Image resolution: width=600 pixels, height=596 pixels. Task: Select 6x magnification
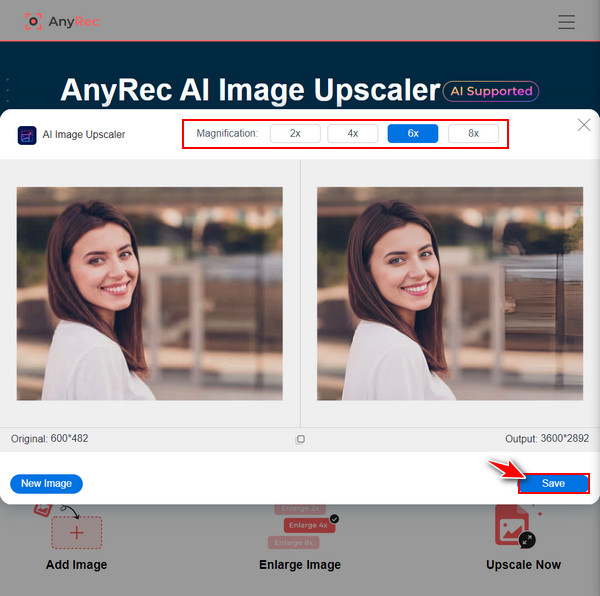pyautogui.click(x=412, y=133)
